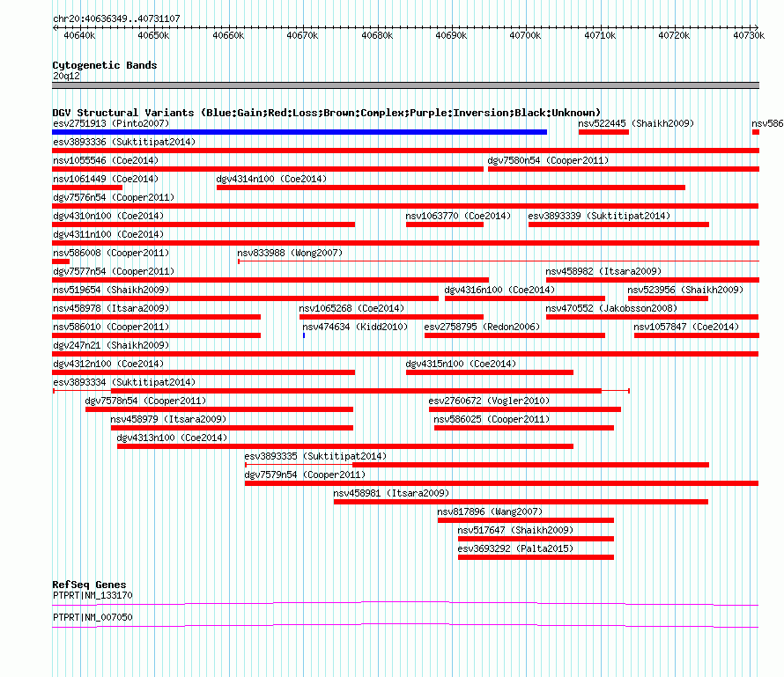Click the nsv522445 (Shaikh2009) label
This screenshot has width=784, height=677.
(x=636, y=123)
